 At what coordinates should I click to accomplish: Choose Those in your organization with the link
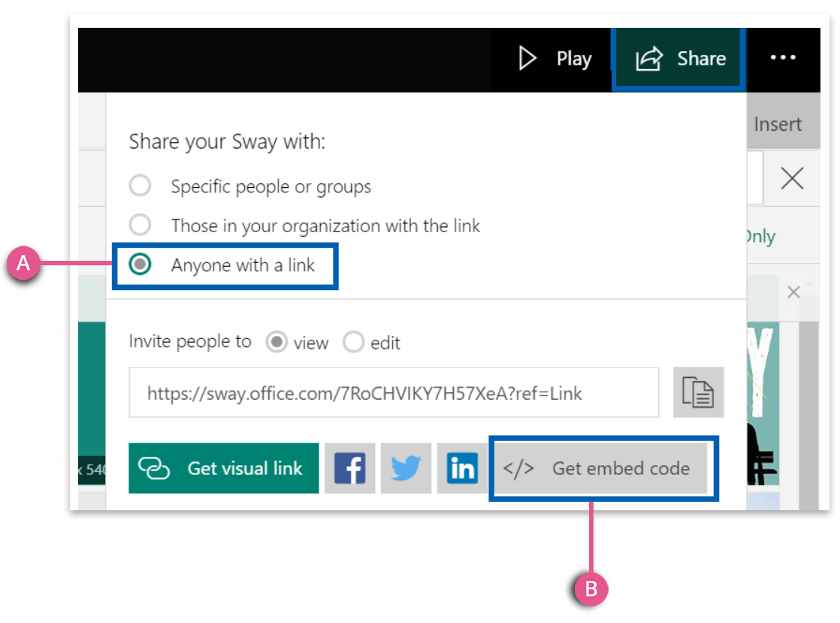click(x=304, y=225)
